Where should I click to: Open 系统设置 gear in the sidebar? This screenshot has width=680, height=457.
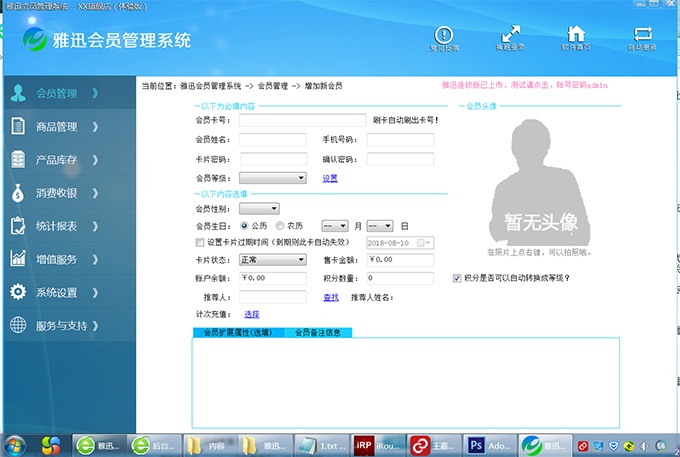(x=56, y=292)
